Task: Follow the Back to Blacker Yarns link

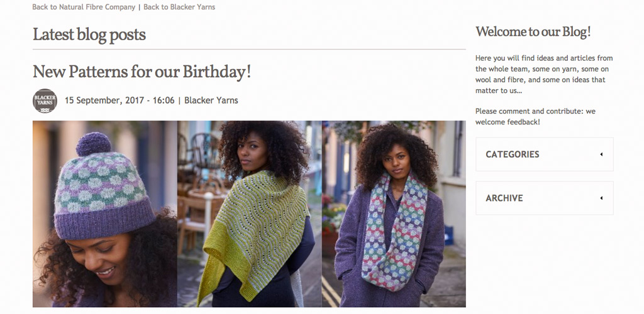Action: pos(179,7)
